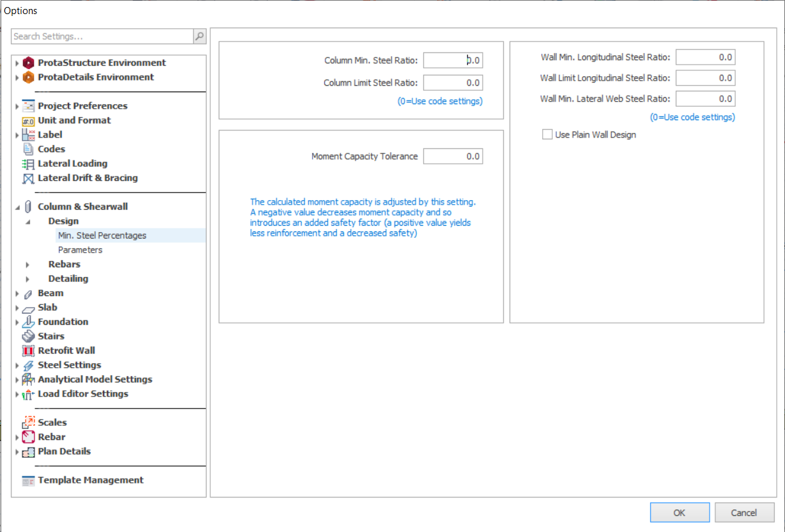
Task: Click the ProtaDetails Environment orange icon
Action: pyautogui.click(x=28, y=77)
